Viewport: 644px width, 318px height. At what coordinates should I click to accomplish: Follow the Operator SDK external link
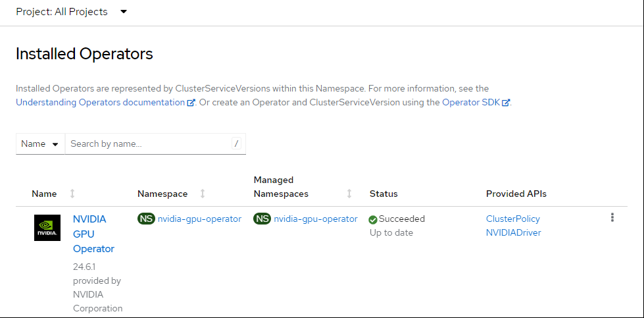[471, 102]
